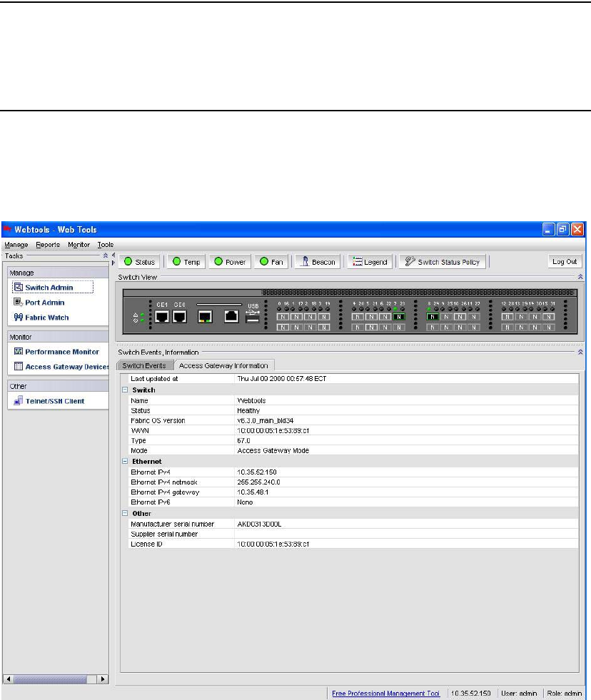Select FC port 31 in Switch View
This screenshot has width=591, height=700.
pyautogui.click(x=549, y=328)
